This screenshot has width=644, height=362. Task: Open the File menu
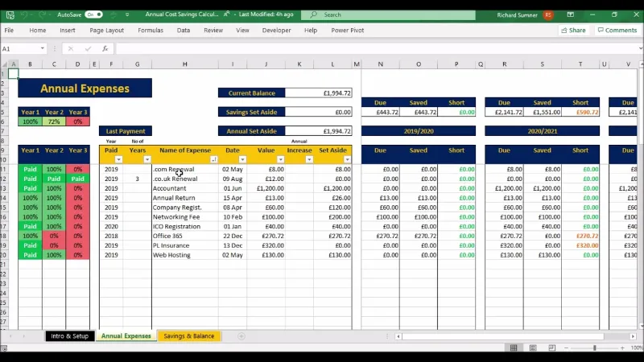(x=9, y=31)
